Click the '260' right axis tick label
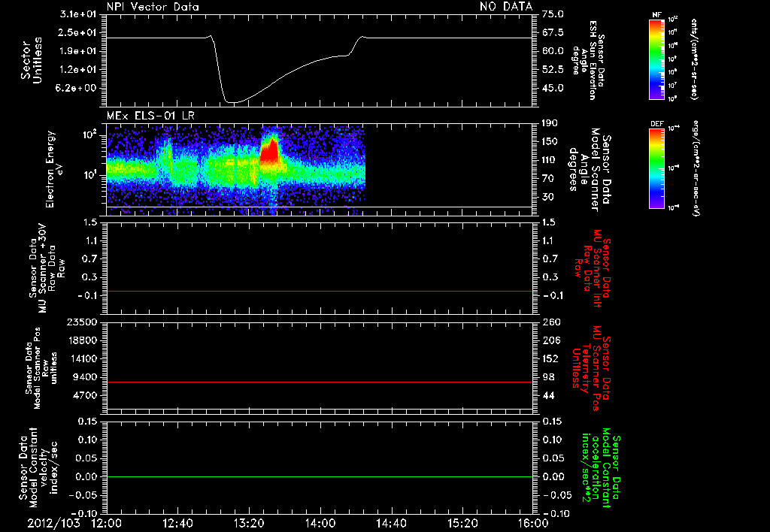Viewport: 770px width, 532px height. (x=551, y=322)
